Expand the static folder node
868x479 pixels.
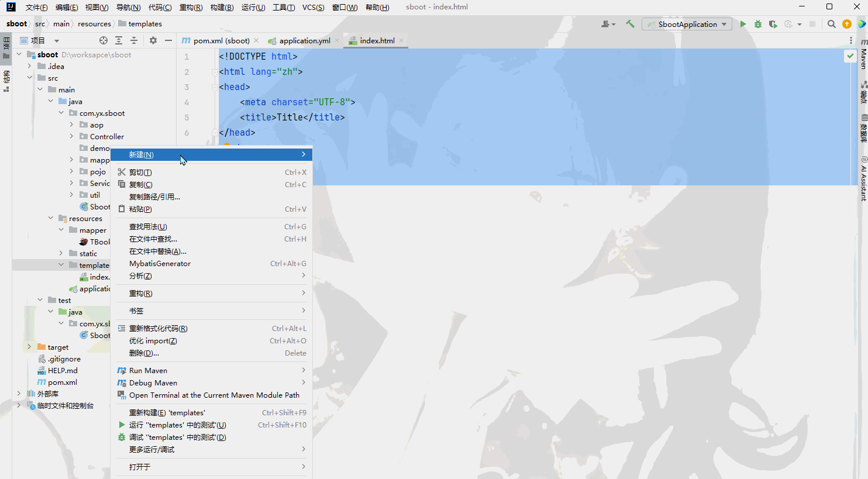(61, 253)
